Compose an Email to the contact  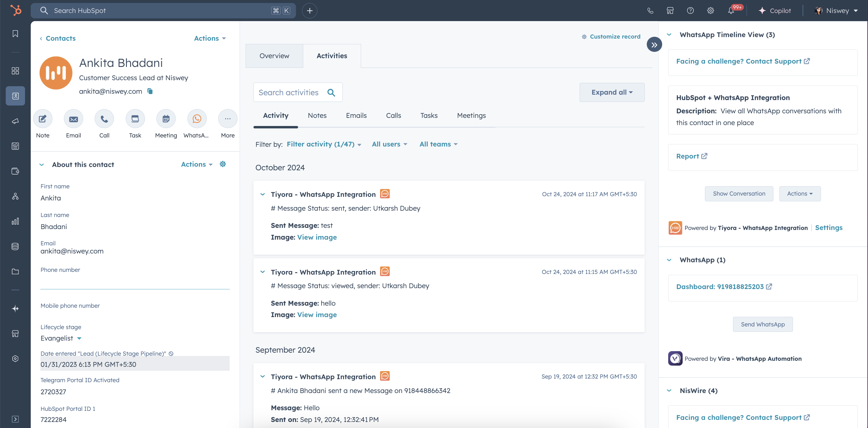pyautogui.click(x=74, y=119)
